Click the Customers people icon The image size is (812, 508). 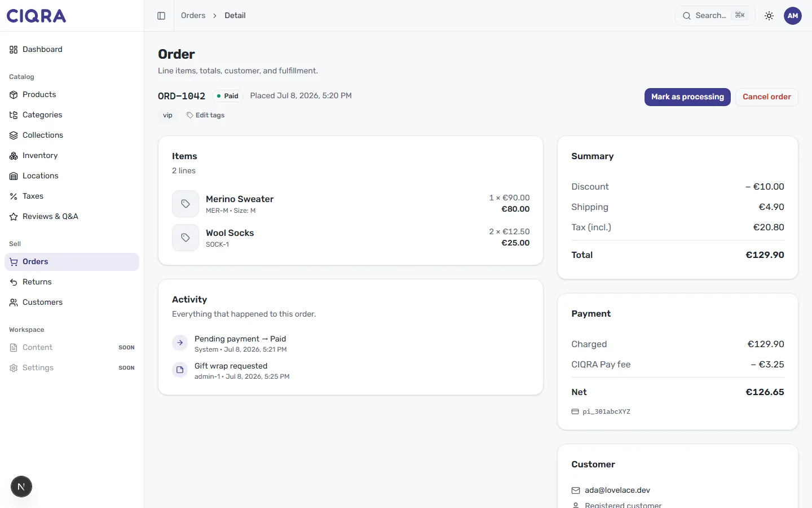point(14,303)
